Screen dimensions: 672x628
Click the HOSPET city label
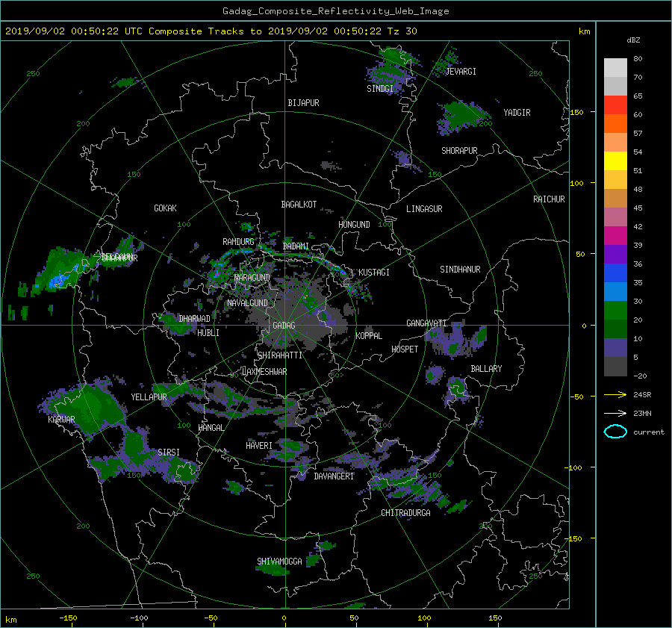tap(405, 349)
